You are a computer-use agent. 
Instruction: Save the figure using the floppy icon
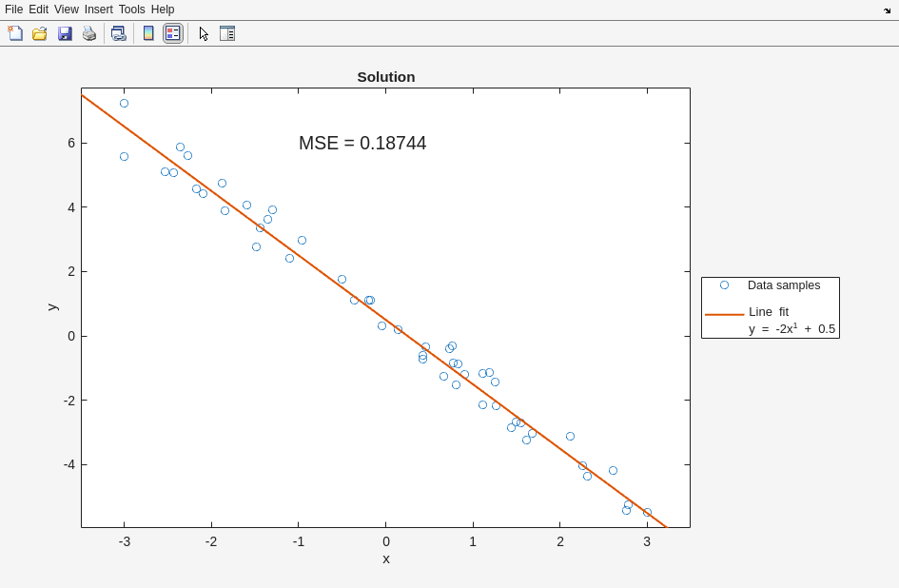pyautogui.click(x=65, y=33)
